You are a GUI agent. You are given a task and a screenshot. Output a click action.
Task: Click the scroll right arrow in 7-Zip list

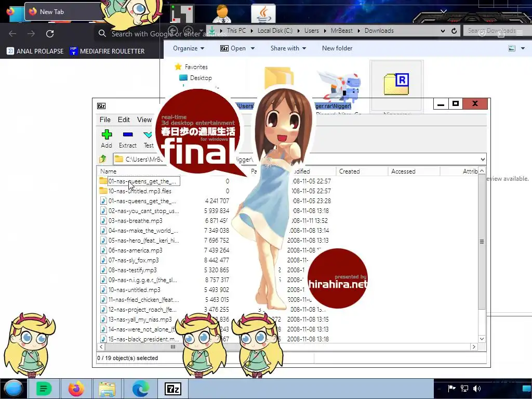[474, 347]
